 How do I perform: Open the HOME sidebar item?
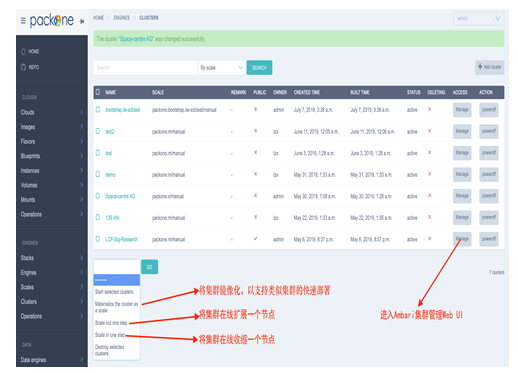click(x=30, y=51)
